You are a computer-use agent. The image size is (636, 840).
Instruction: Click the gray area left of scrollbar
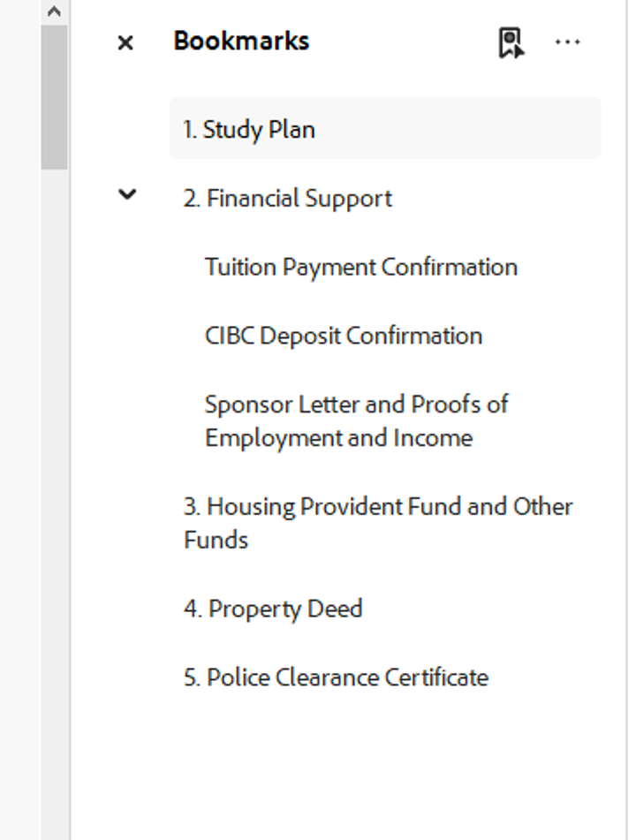(x=19, y=442)
